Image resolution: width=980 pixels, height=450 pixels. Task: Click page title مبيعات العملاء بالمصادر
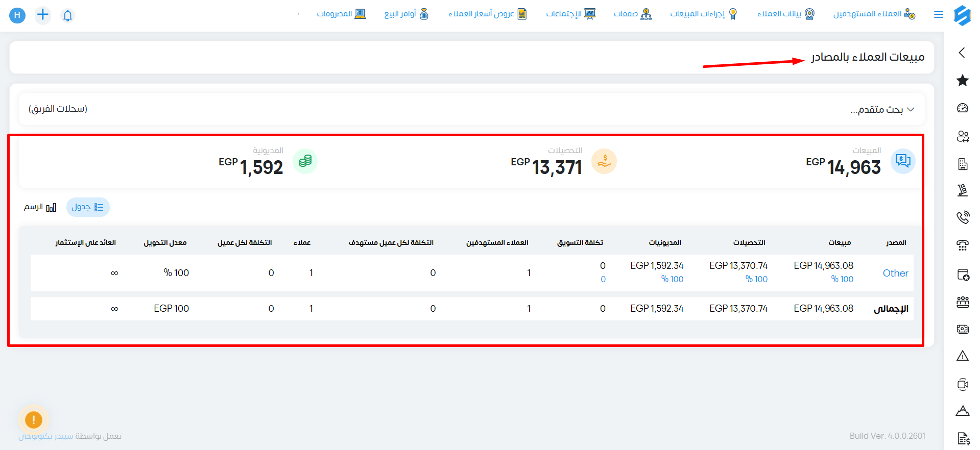click(x=868, y=57)
